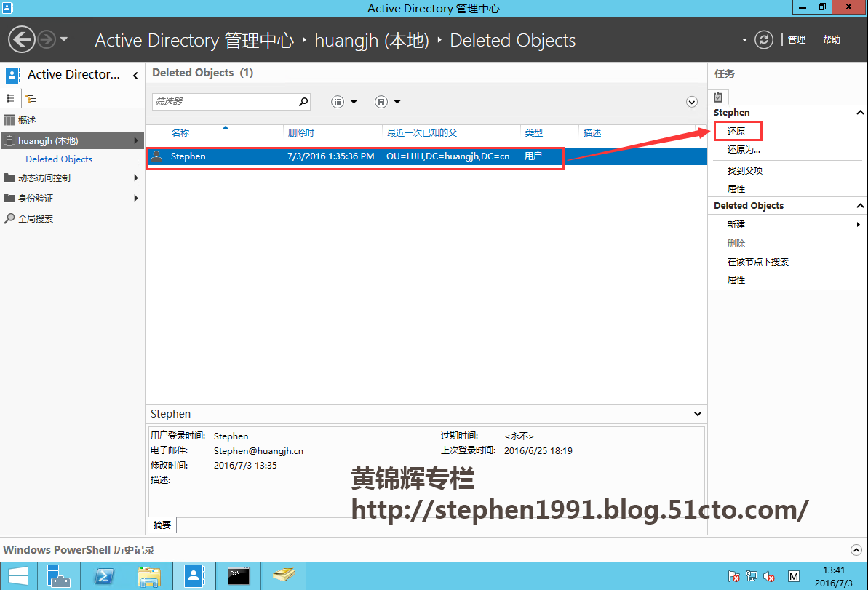Select huangjh (本地) node
868x590 pixels.
[73, 140]
